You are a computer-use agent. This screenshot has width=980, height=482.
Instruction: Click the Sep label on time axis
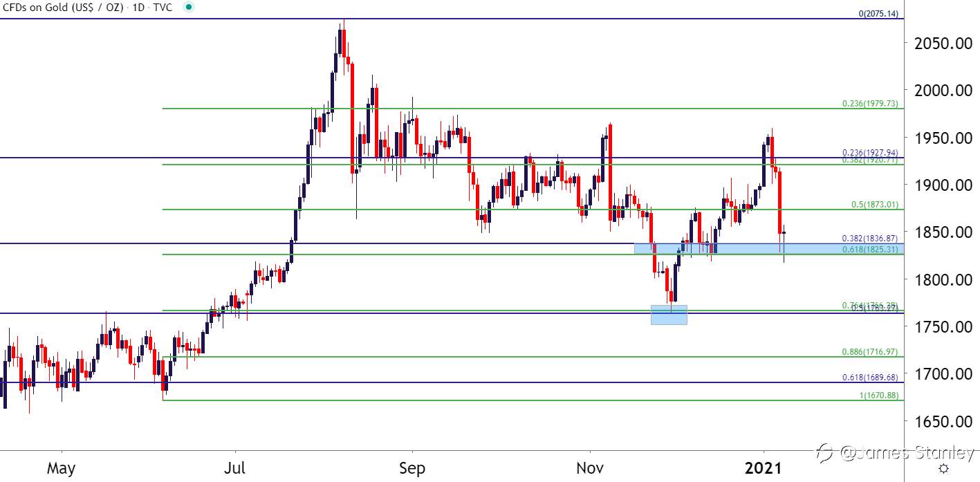(412, 468)
